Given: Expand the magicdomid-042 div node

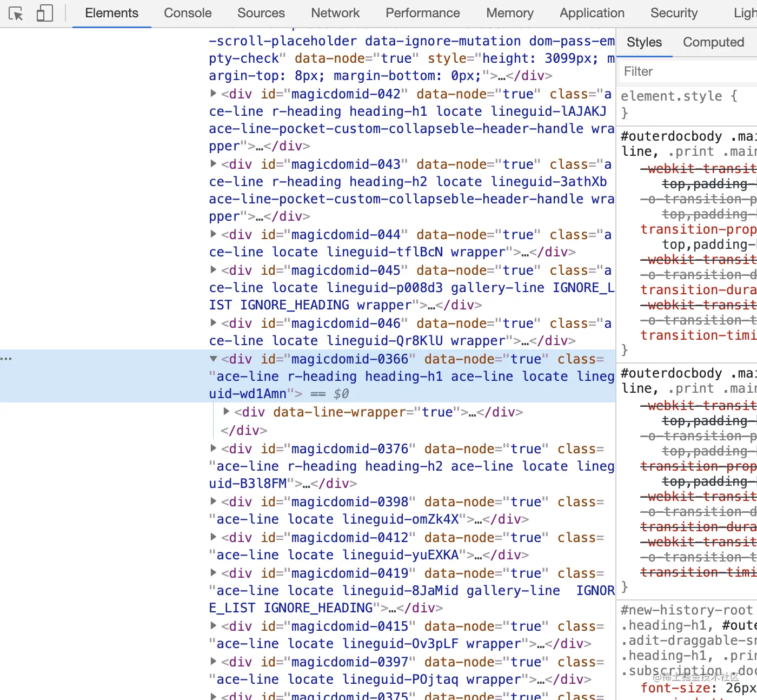Looking at the screenshot, I should (x=214, y=94).
